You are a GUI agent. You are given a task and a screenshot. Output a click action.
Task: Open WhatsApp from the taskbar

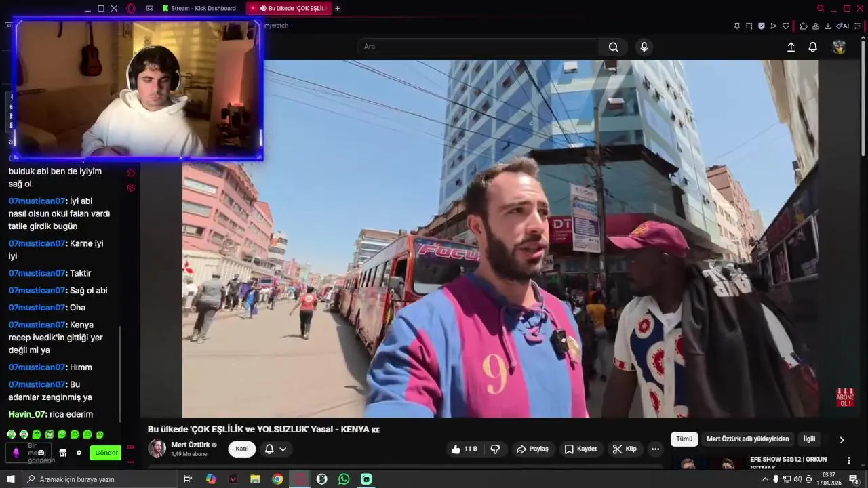(x=344, y=479)
